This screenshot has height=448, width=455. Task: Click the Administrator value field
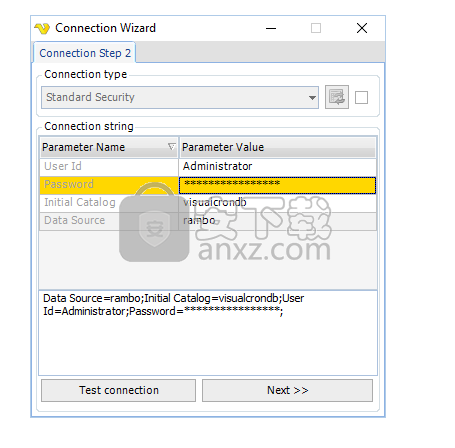click(x=277, y=166)
